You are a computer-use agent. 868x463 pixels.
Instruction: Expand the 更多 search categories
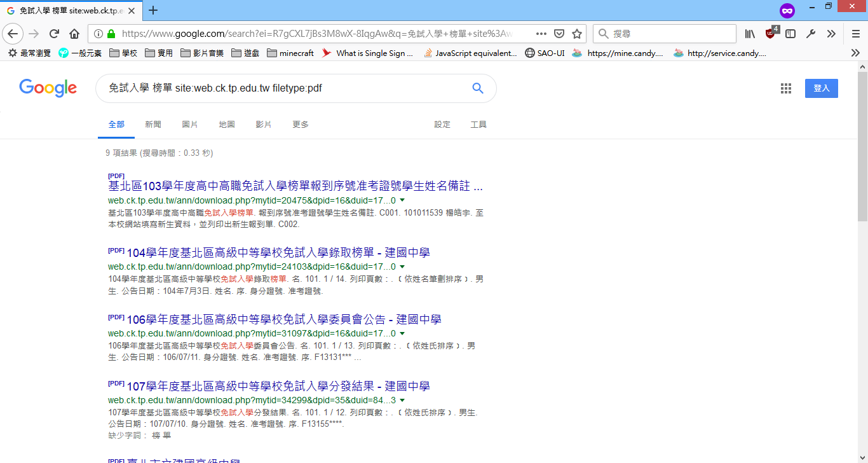(301, 125)
